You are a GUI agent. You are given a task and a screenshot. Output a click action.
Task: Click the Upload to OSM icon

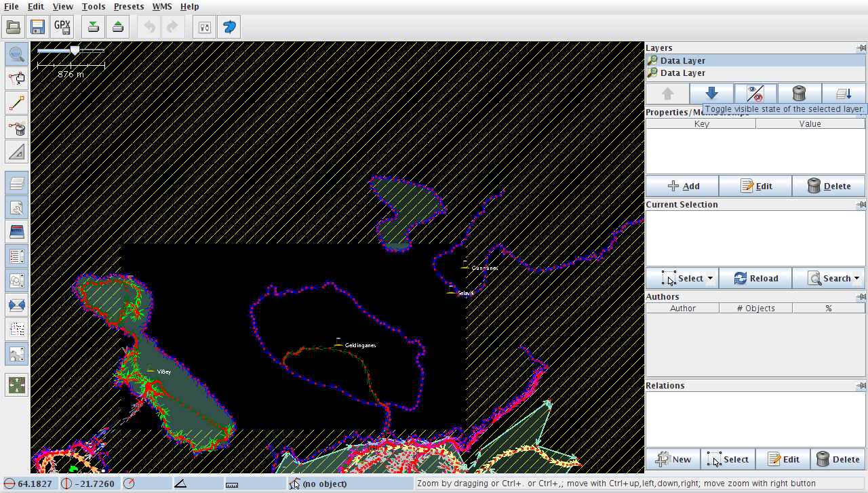click(118, 27)
